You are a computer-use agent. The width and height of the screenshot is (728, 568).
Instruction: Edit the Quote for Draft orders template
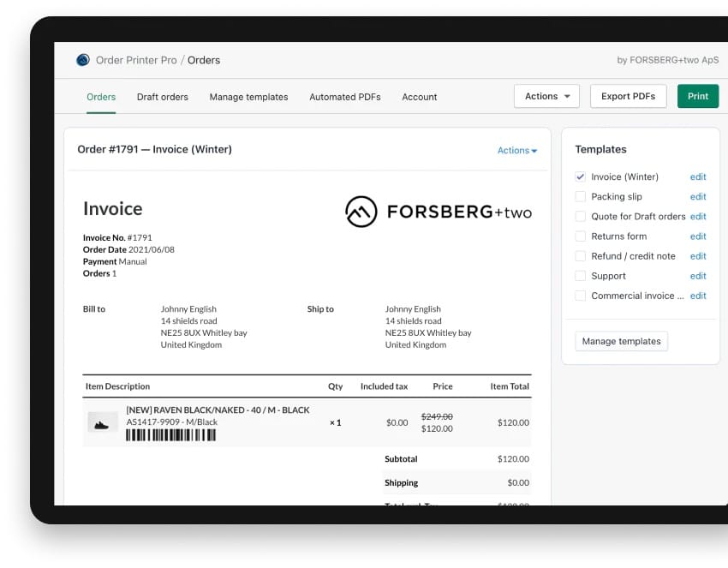click(x=698, y=217)
